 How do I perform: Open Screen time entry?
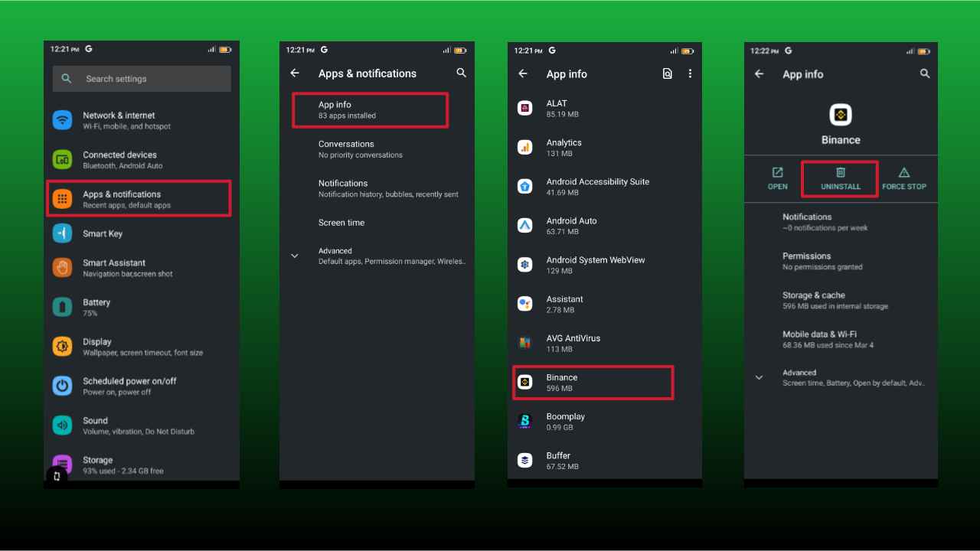(x=377, y=223)
